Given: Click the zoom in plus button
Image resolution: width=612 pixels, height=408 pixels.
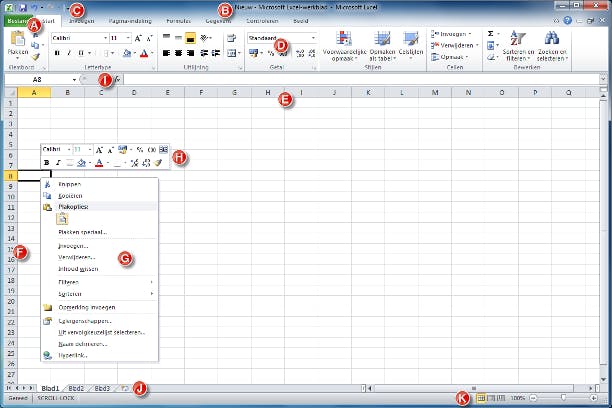Looking at the screenshot, I should coord(593,398).
